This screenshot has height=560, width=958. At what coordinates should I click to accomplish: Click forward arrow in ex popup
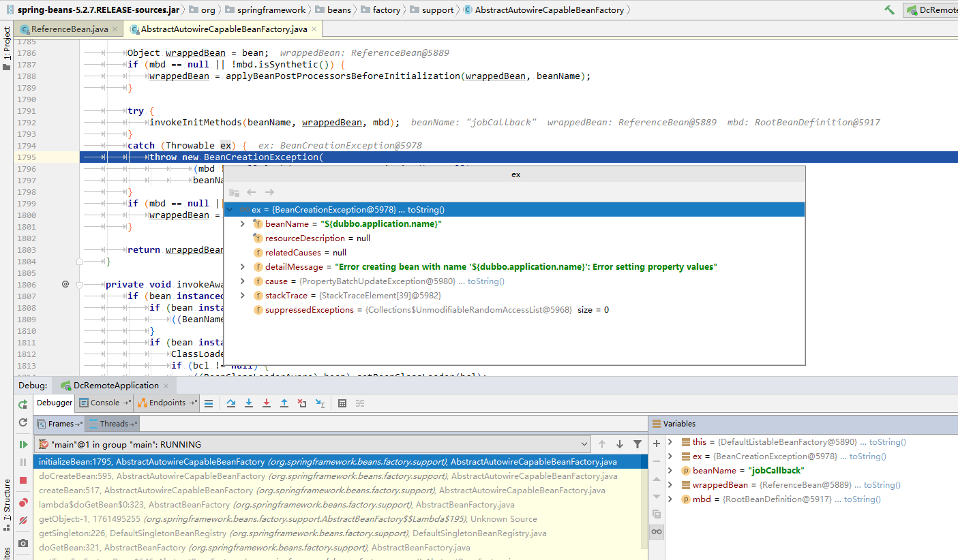coord(270,193)
